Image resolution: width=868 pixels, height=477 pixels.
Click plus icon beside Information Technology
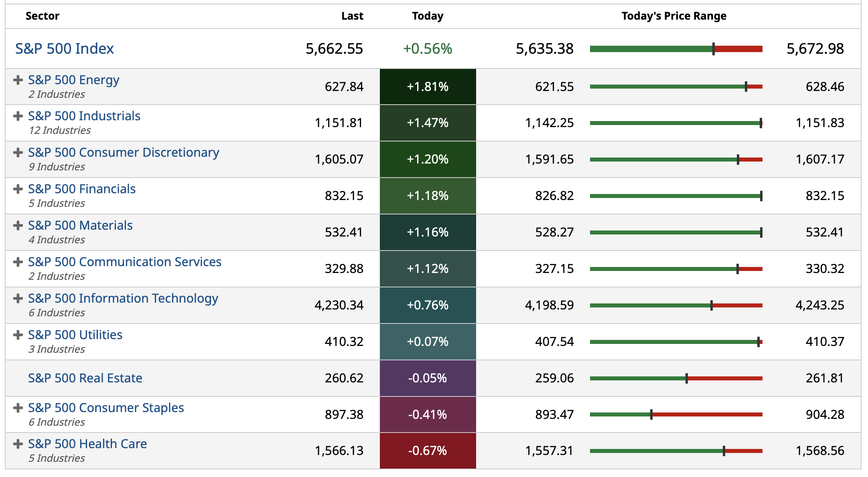click(x=18, y=298)
